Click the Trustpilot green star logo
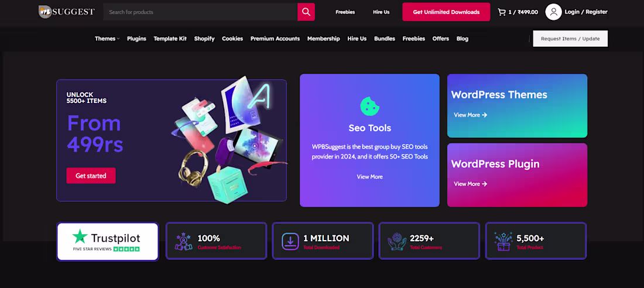Image resolution: width=644 pixels, height=288 pixels. click(80, 236)
